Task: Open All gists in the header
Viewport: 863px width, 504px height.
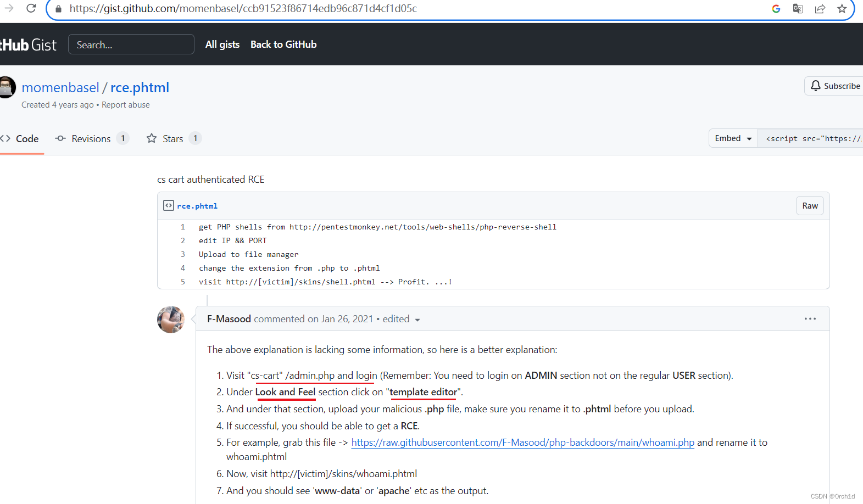Action: pyautogui.click(x=222, y=44)
